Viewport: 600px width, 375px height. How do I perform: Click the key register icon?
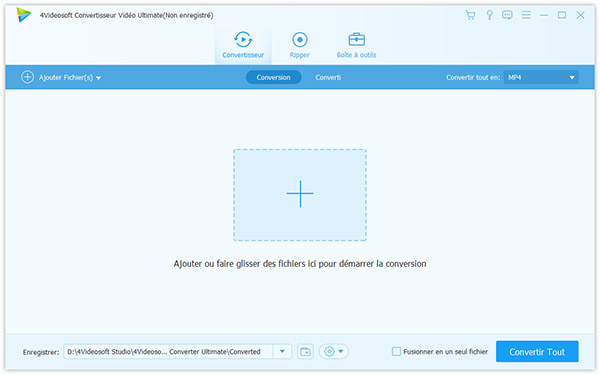[x=489, y=15]
